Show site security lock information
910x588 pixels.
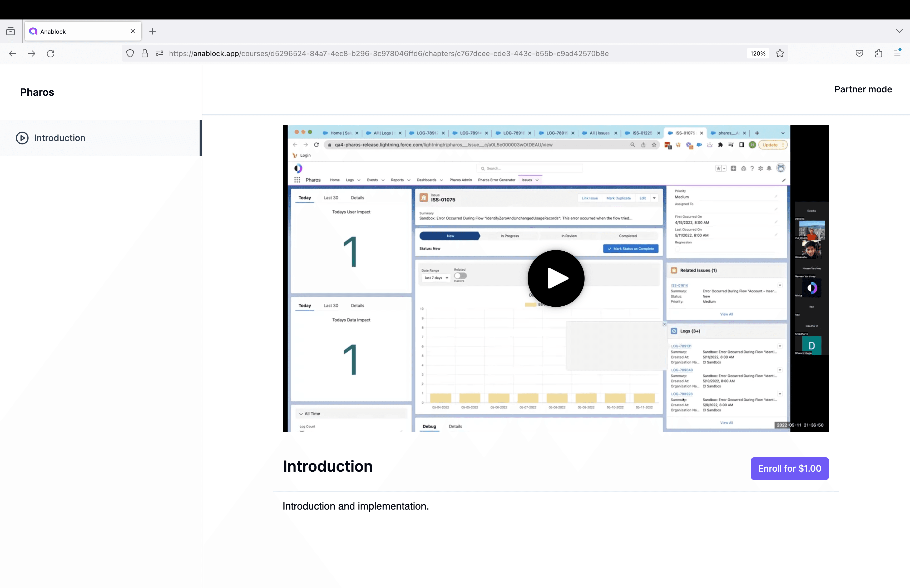tap(145, 53)
